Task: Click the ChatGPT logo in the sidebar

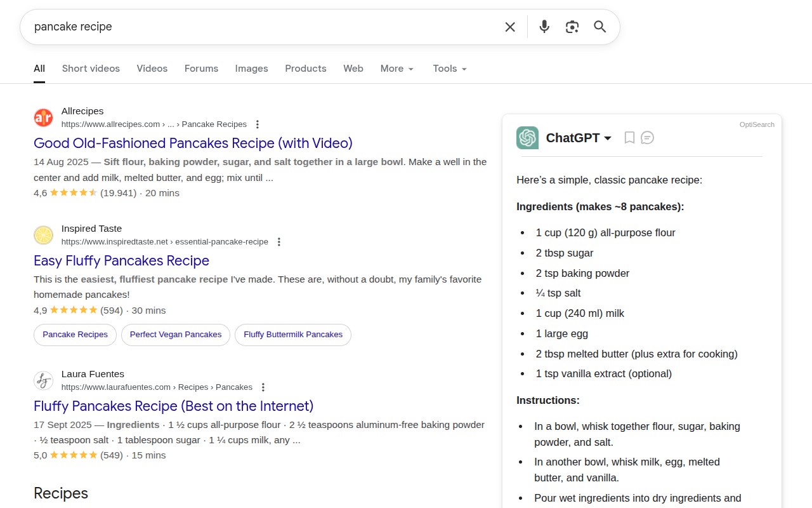Action: click(527, 137)
